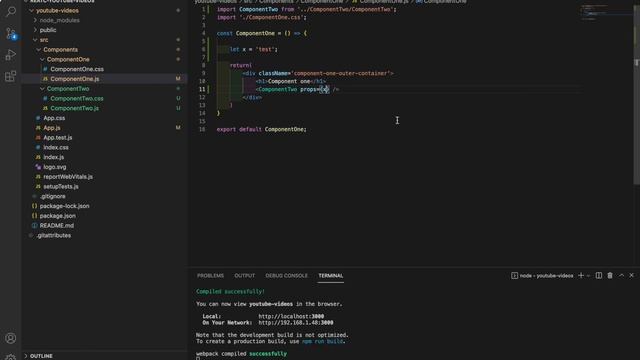Kill terminal with trash icon
640x360 pixels.
click(610, 276)
